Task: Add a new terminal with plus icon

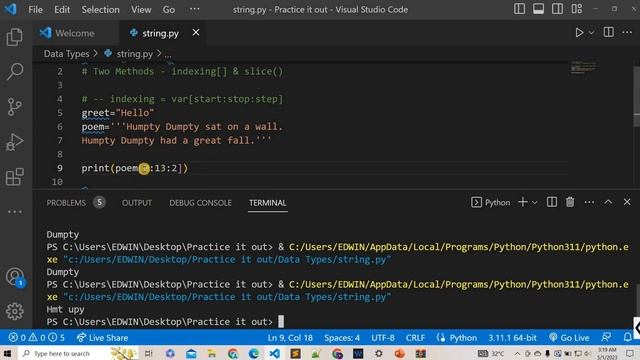Action: pos(522,202)
